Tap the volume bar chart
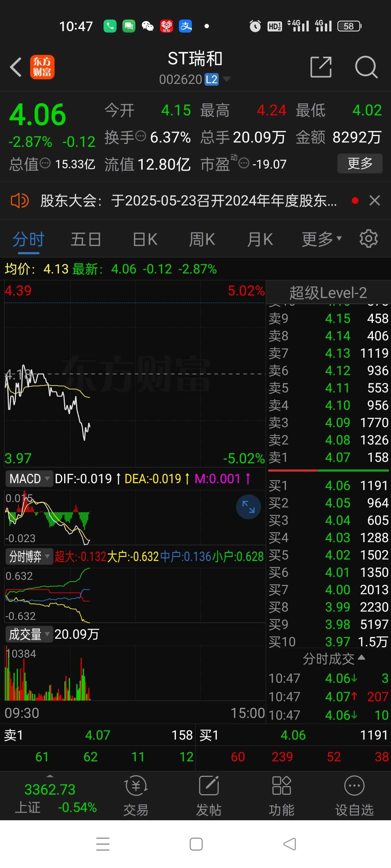Image resolution: width=391 pixels, height=868 pixels. coord(135,673)
